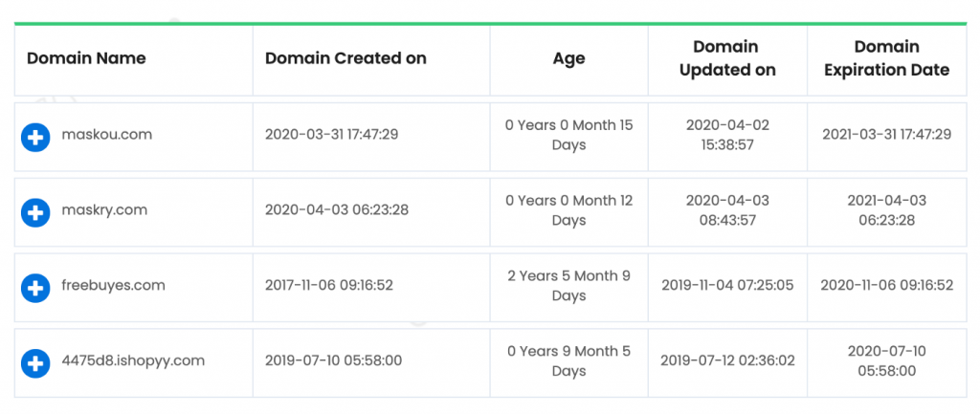Expand the maskou.com row plus icon
The width and height of the screenshot is (980, 414).
(35, 137)
